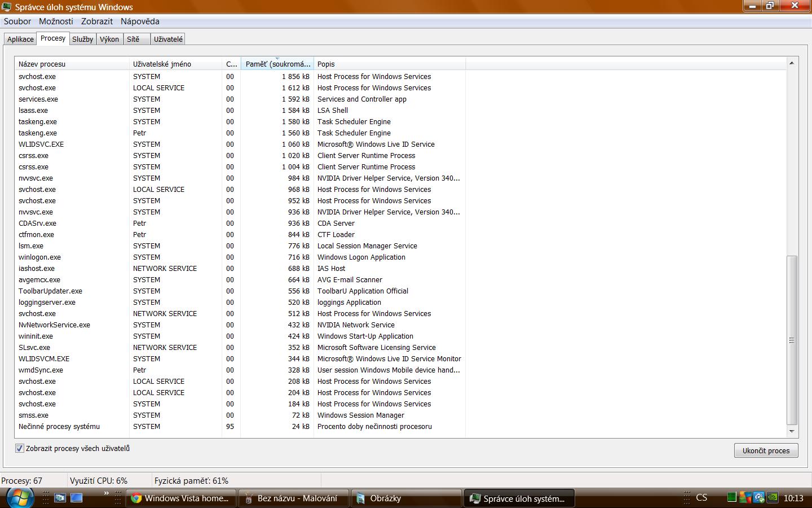Toggle Zobrazit procesy všech uživatelů checkbox
Image resolution: width=812 pixels, height=508 pixels.
point(20,449)
